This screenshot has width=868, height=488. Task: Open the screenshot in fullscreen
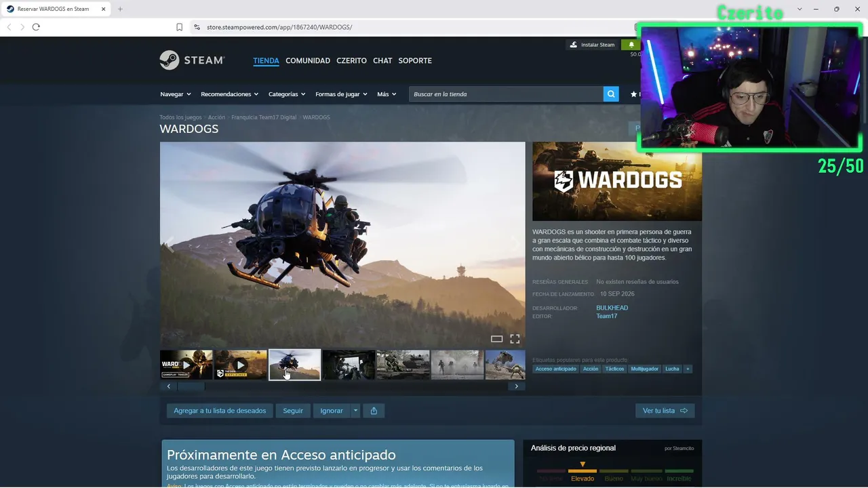[x=515, y=339]
